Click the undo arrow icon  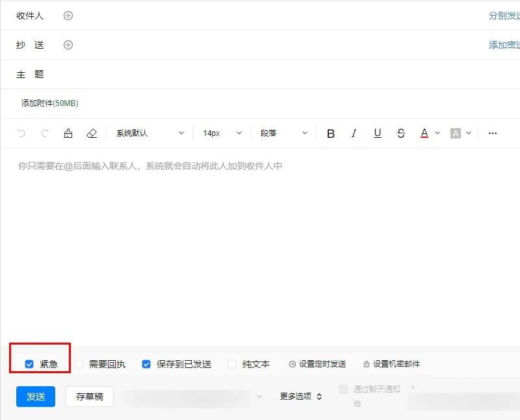pyautogui.click(x=22, y=133)
